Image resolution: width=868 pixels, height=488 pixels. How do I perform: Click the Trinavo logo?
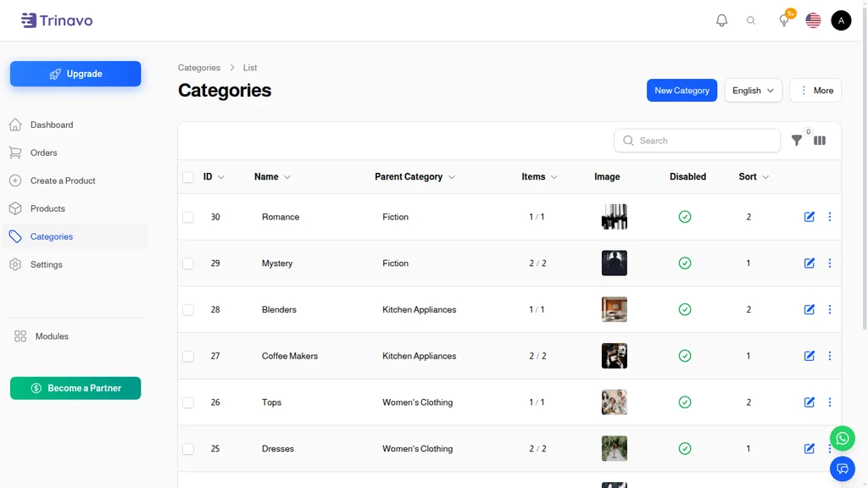[57, 20]
